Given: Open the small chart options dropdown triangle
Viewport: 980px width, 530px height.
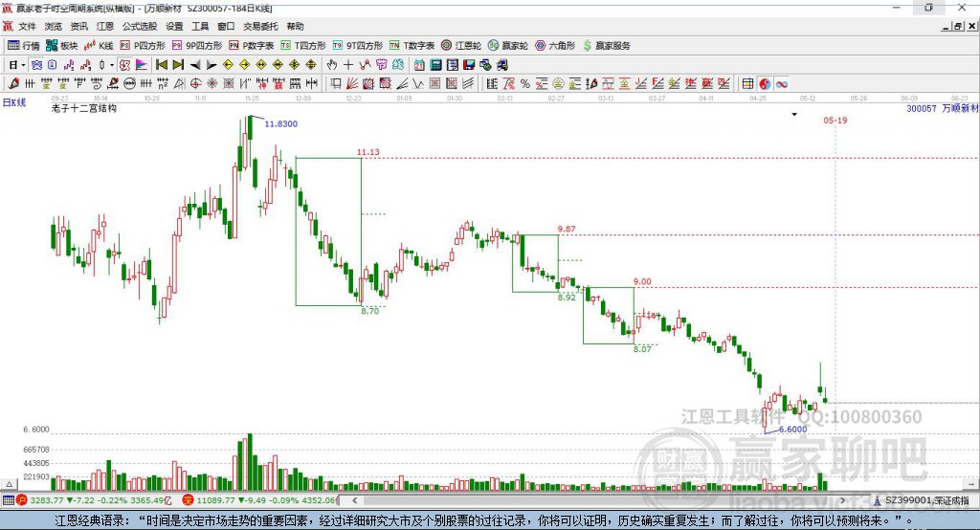Looking at the screenshot, I should (794, 115).
